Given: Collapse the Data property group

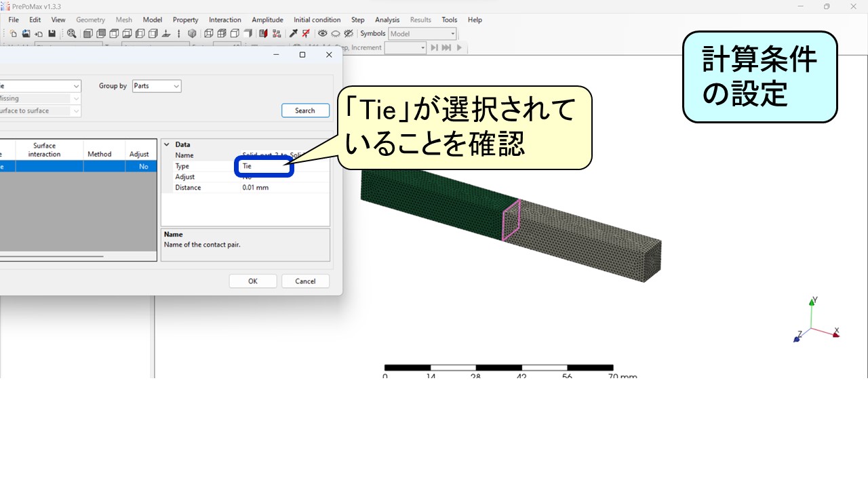Looking at the screenshot, I should [x=166, y=144].
